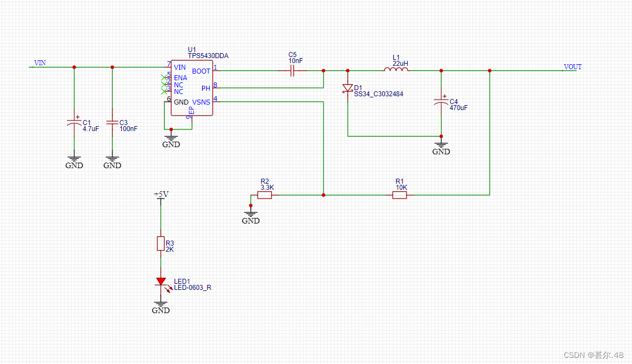632x364 pixels.
Task: Click the VSNS pin label on U1
Action: [x=201, y=102]
